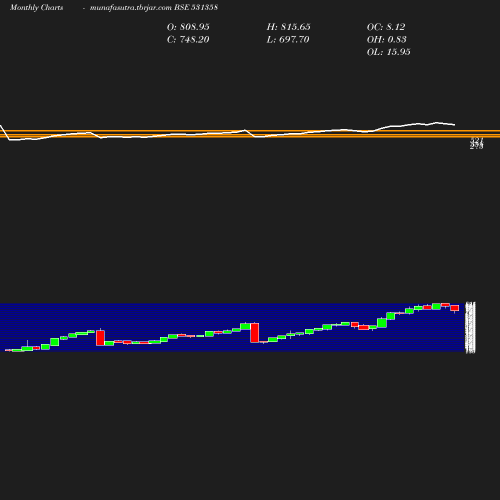The width and height of the screenshot is (500, 500).
Task: Select the low value 'L: 697.70'
Action: (288, 40)
